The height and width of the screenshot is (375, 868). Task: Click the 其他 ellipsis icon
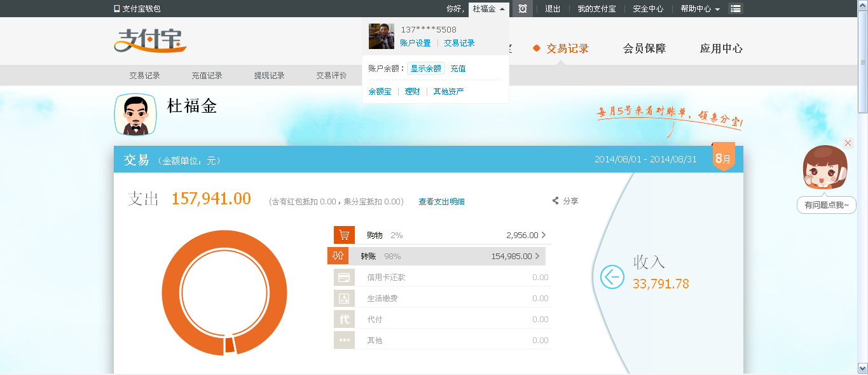click(344, 340)
